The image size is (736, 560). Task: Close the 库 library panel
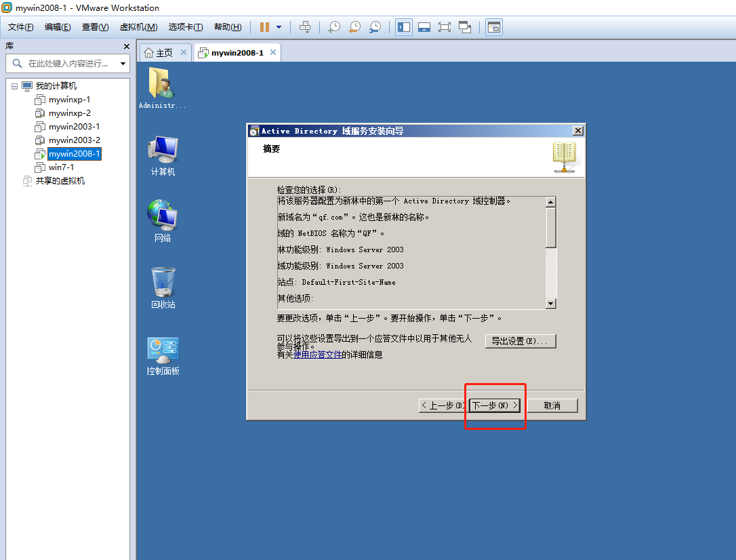[x=126, y=47]
